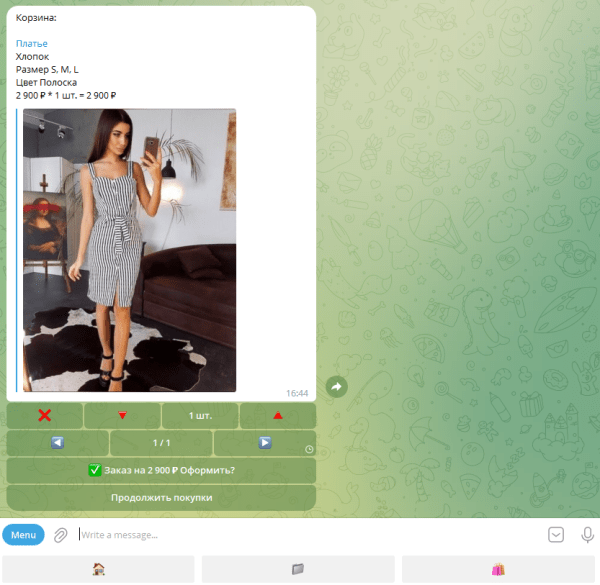The width and height of the screenshot is (600, 585).
Task: Go to next cart item with right arrow
Action: 265,442
